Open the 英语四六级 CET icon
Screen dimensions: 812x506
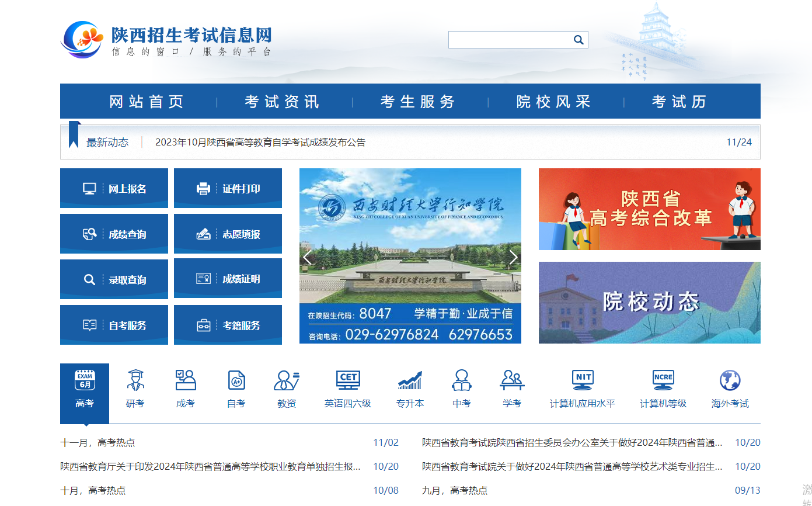pos(348,389)
